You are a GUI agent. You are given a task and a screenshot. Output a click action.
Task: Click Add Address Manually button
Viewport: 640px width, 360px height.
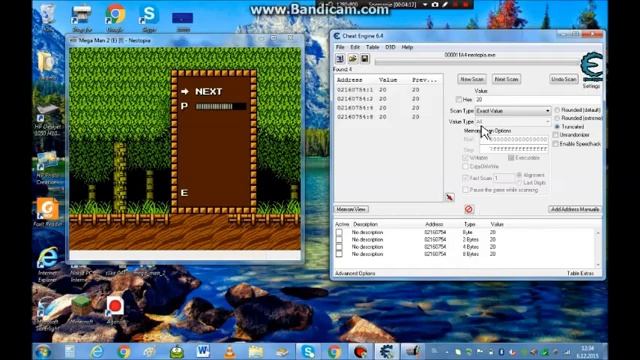(x=575, y=209)
